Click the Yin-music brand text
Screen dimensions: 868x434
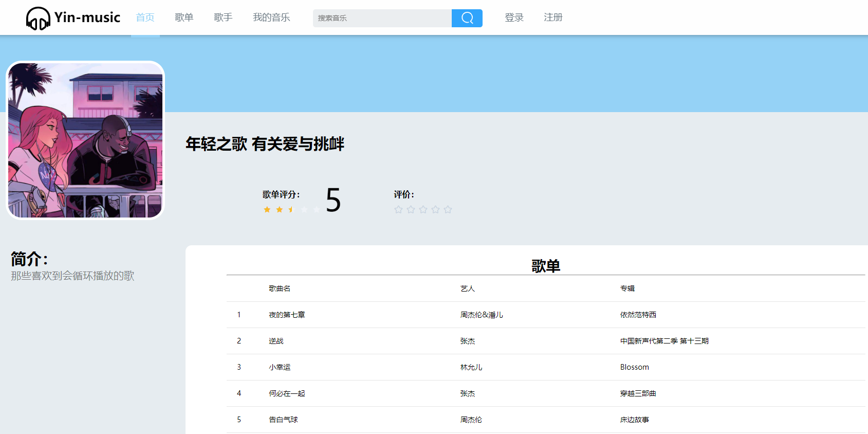(87, 17)
